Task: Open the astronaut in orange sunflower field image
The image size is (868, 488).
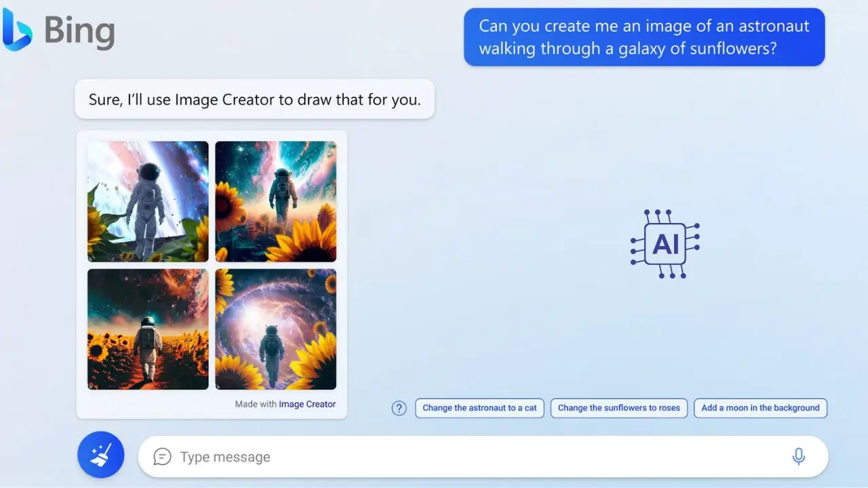Action: [x=148, y=329]
